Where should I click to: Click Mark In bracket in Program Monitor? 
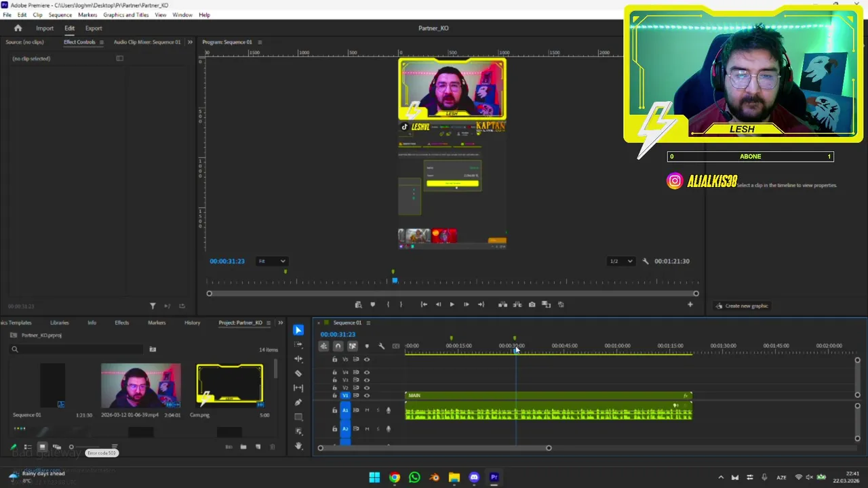pos(388,304)
